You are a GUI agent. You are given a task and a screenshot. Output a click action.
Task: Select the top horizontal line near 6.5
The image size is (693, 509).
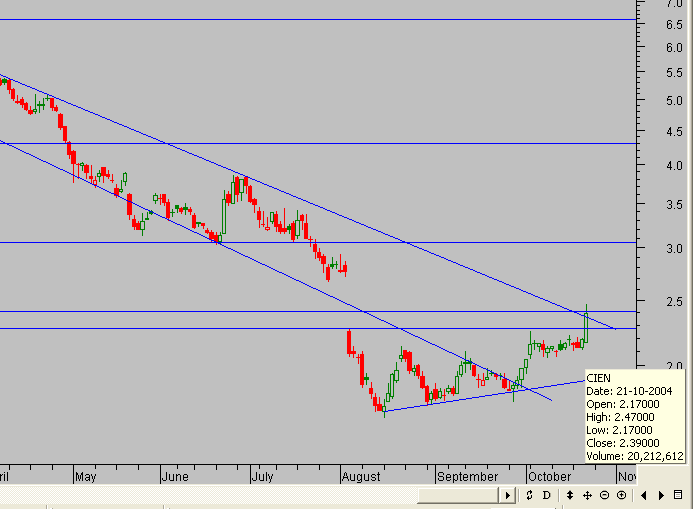pyautogui.click(x=318, y=19)
